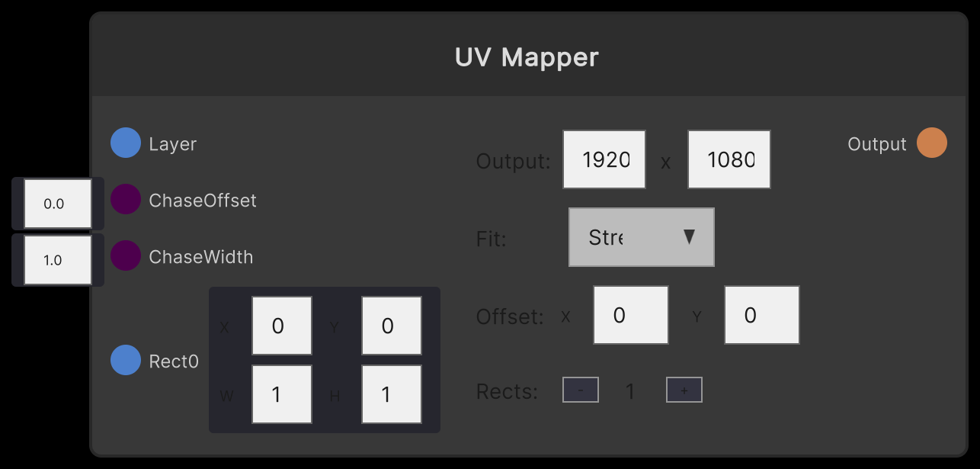This screenshot has height=469, width=980.
Task: Select the Offset X value field
Action: [630, 314]
